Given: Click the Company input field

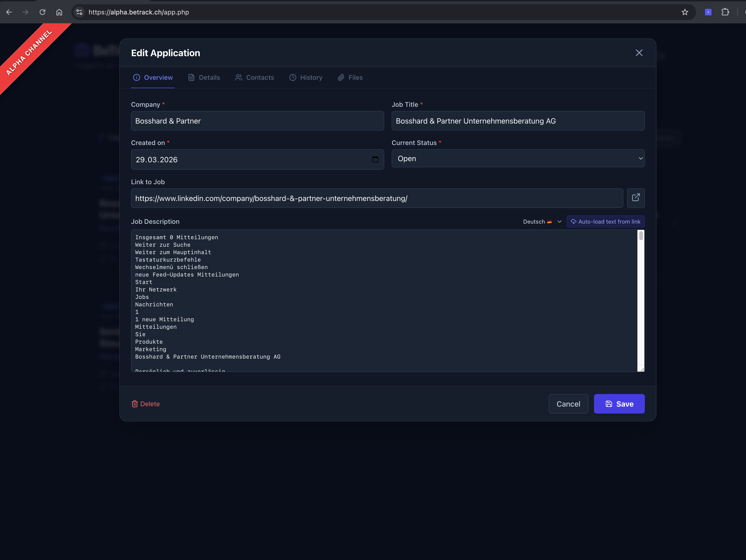Looking at the screenshot, I should 257,121.
